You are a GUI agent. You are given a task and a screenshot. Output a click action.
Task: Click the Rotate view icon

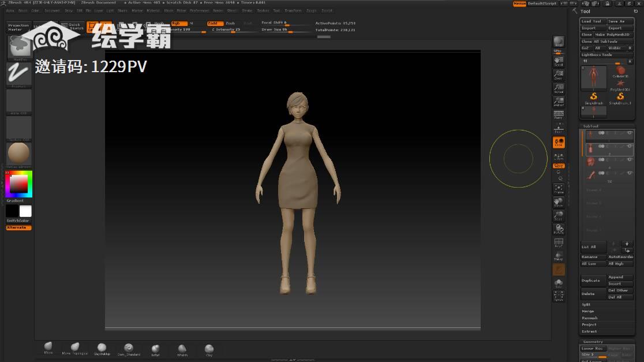coord(559,229)
